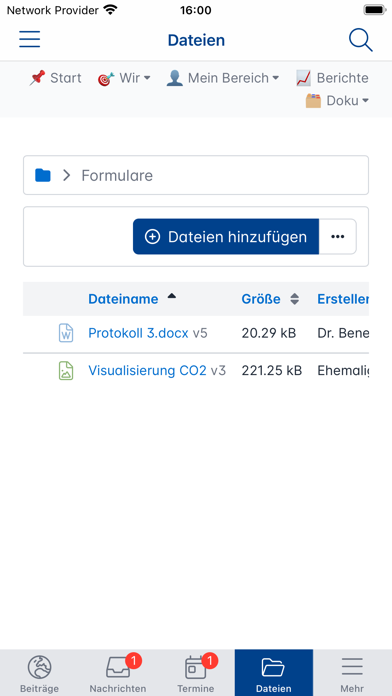Open Termine calendar tab

(x=196, y=673)
